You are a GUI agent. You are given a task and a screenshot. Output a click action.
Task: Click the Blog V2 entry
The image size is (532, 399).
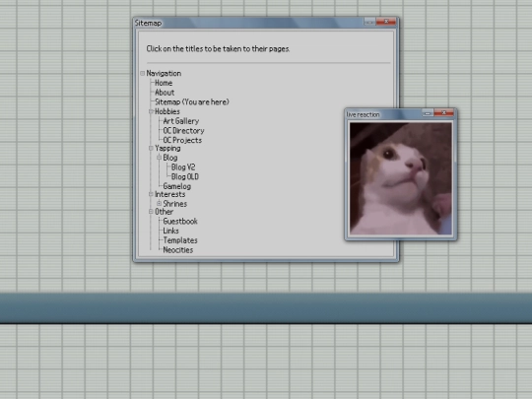tap(183, 167)
